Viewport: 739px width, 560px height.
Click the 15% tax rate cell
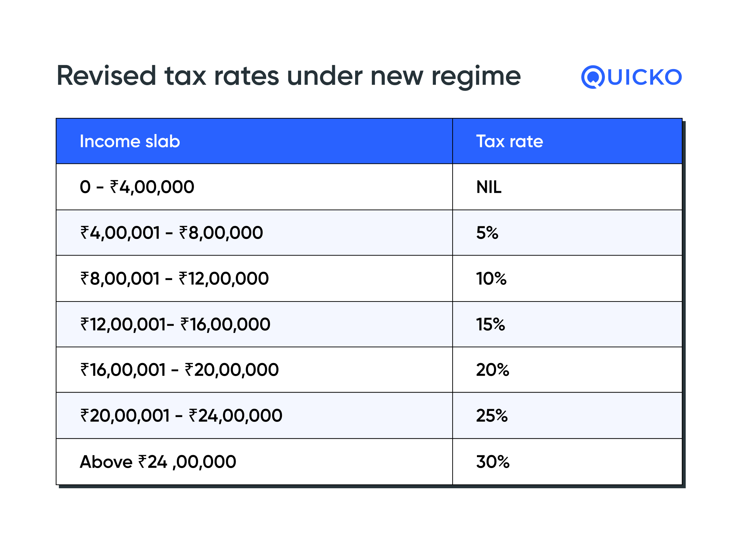490,324
